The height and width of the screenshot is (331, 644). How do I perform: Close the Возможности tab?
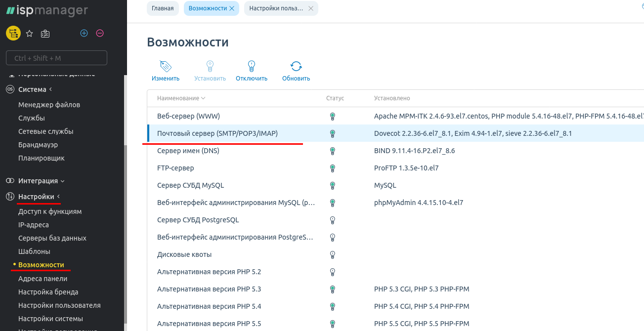[232, 8]
